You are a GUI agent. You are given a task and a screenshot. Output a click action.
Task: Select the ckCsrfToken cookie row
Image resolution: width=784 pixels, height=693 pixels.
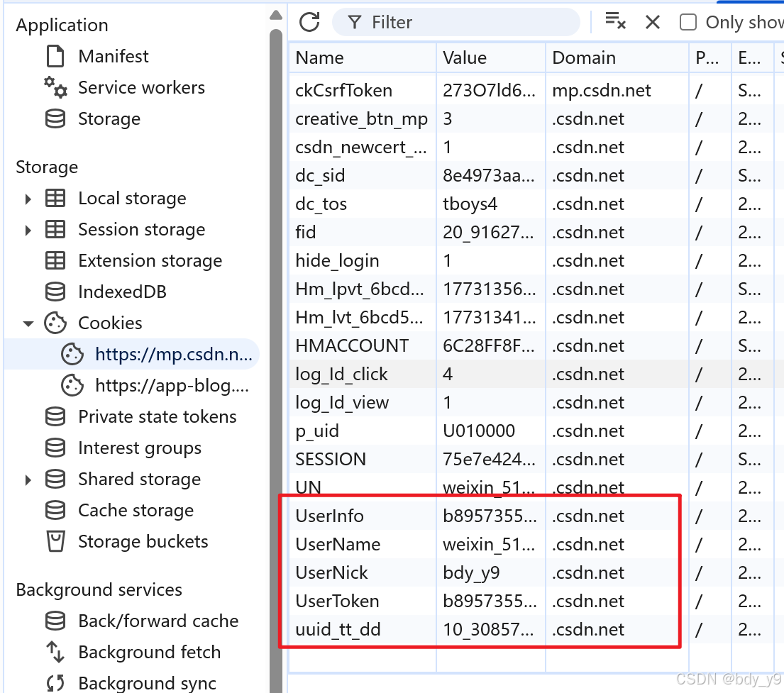[536, 91]
